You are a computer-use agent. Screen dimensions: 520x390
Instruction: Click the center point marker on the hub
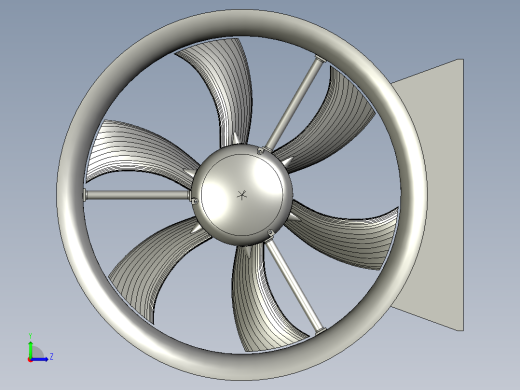[242, 195]
